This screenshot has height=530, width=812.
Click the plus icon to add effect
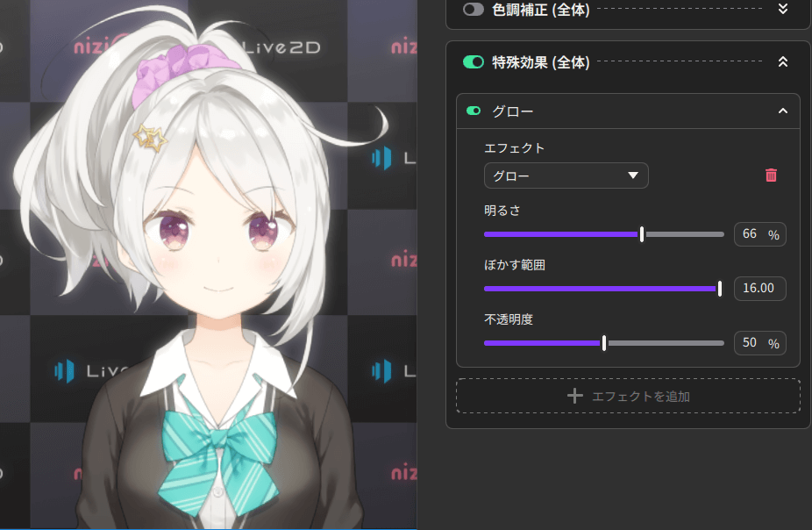(x=575, y=396)
